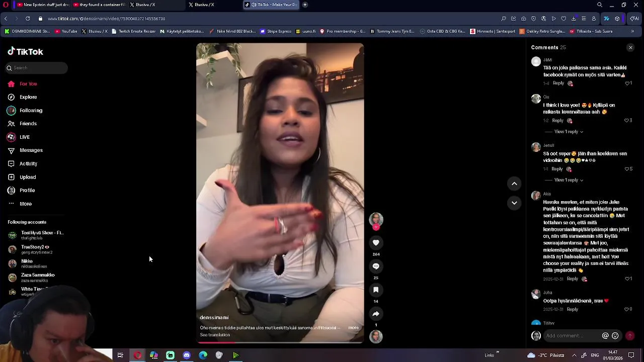
Task: Click the browser address bar URL
Action: pyautogui.click(x=107, y=19)
